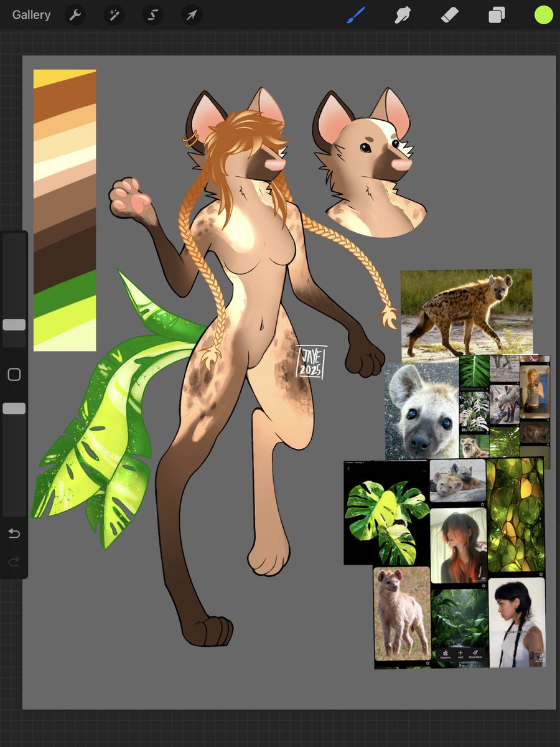This screenshot has height=747, width=560.
Task: Click the stained glass leaves reference image
Action: 515,515
